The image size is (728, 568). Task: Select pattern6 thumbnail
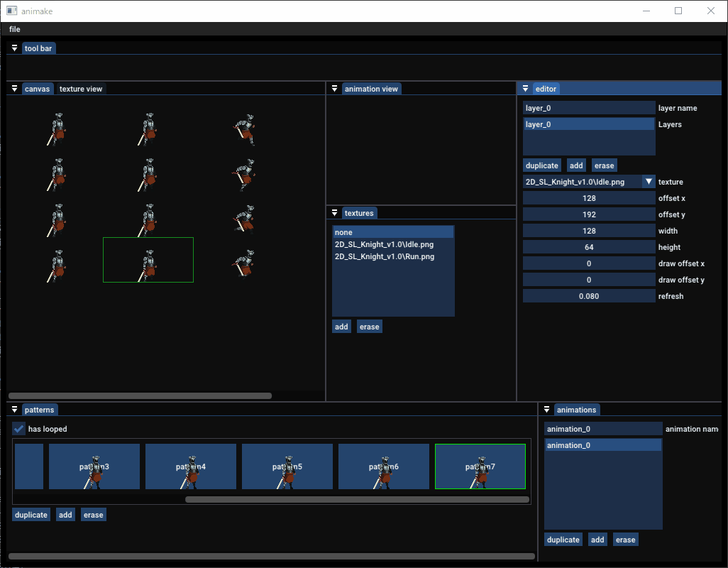click(384, 466)
